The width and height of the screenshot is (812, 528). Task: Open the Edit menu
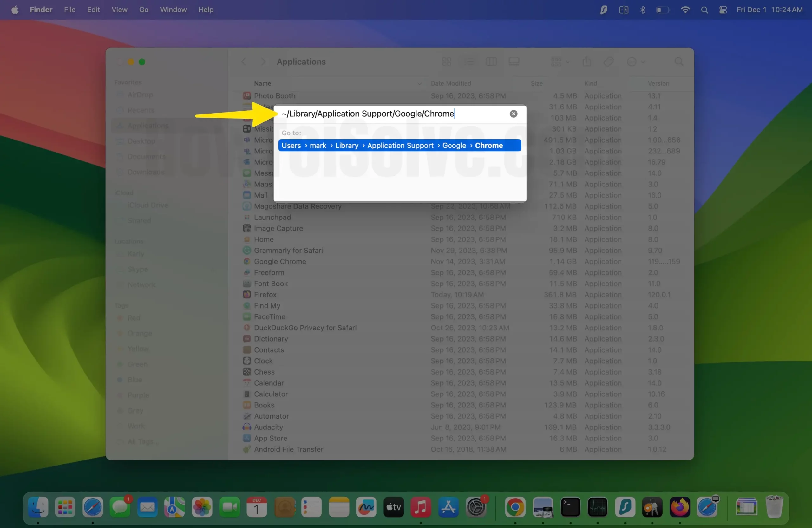click(x=93, y=10)
